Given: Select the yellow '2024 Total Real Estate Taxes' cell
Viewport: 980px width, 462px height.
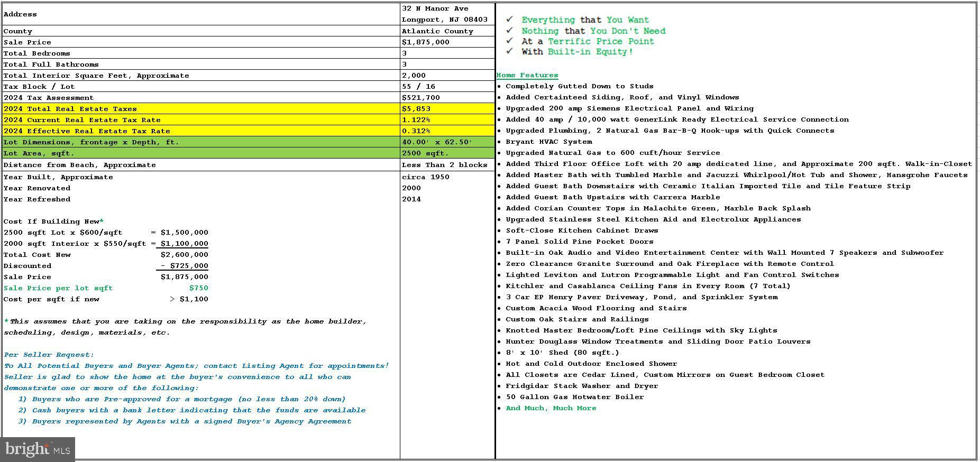Looking at the screenshot, I should click(201, 109).
